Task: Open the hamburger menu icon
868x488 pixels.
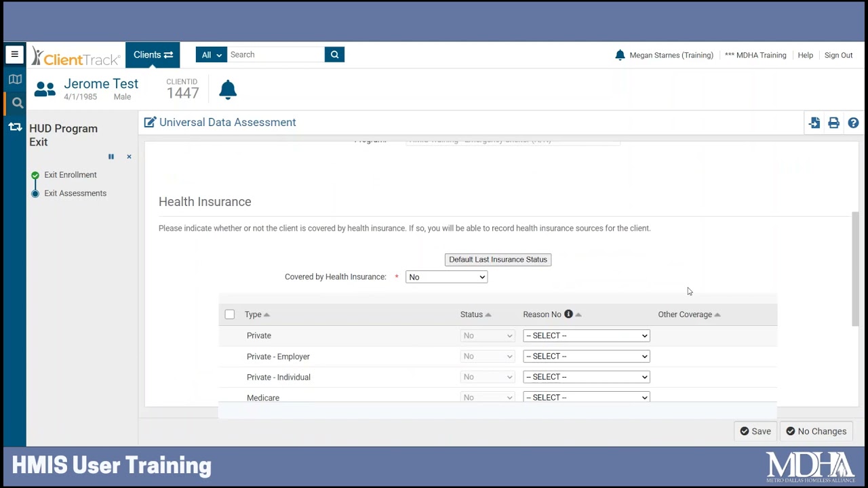Action: click(14, 55)
